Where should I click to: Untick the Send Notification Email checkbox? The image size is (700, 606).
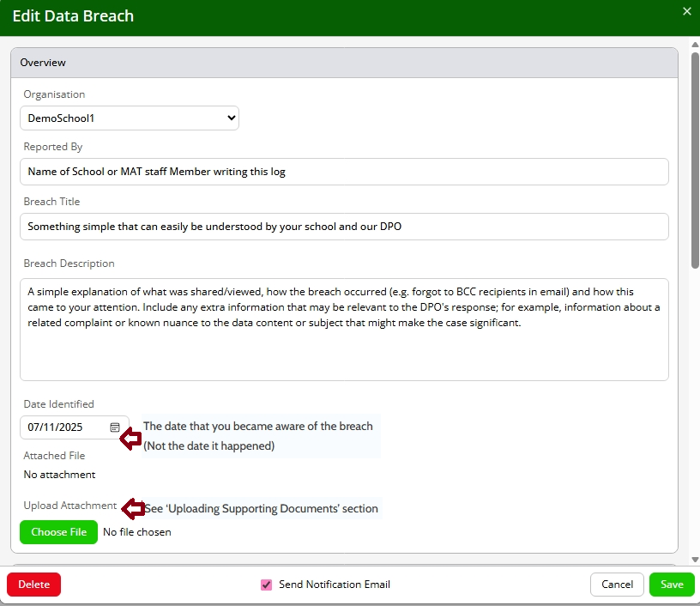tap(266, 585)
